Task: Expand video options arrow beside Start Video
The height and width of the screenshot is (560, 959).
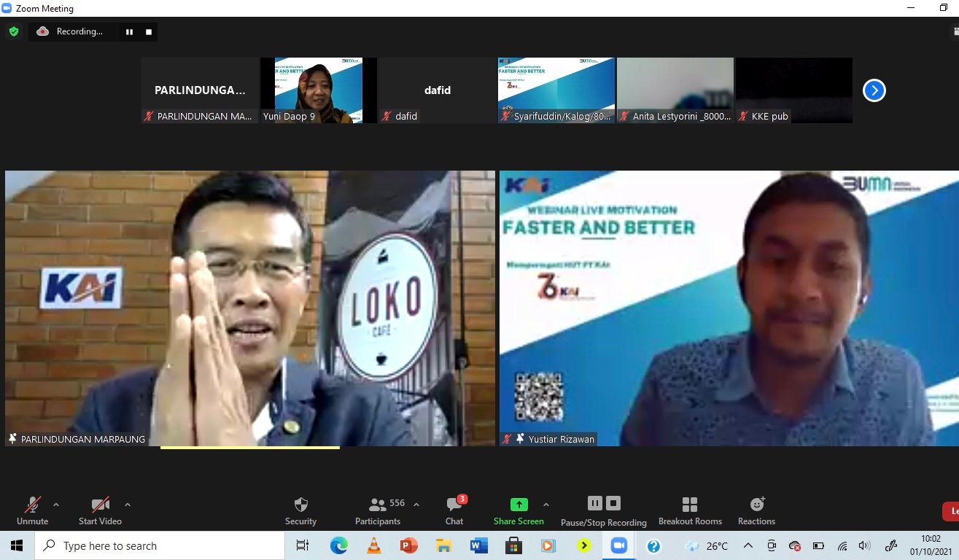Action: (x=128, y=505)
